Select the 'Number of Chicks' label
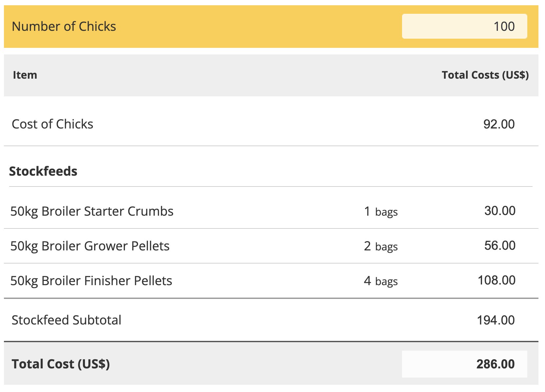 click(64, 26)
